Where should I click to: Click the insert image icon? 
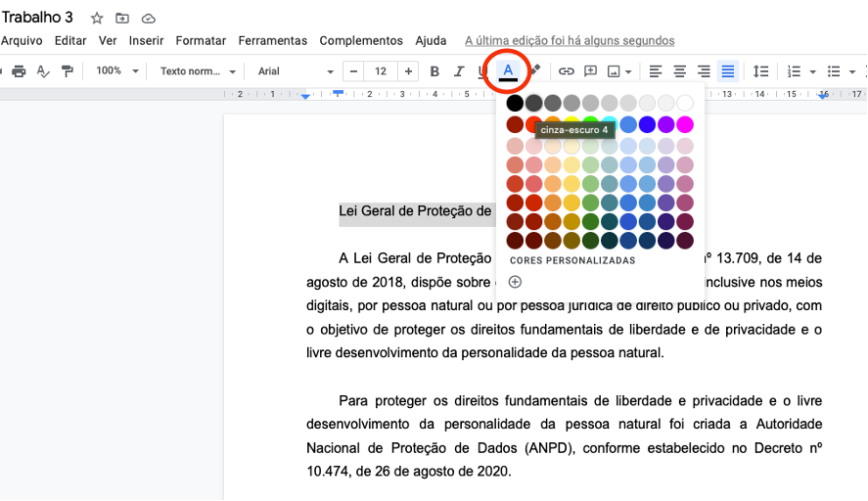[x=614, y=71]
